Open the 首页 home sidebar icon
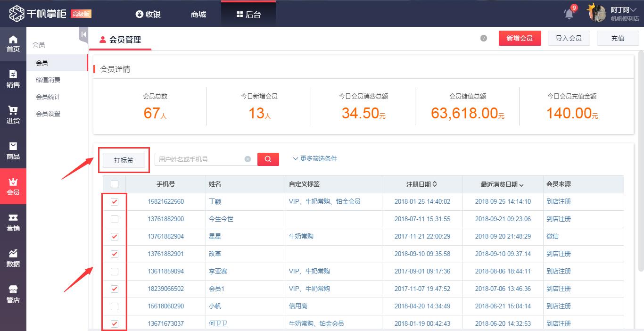 (x=13, y=44)
